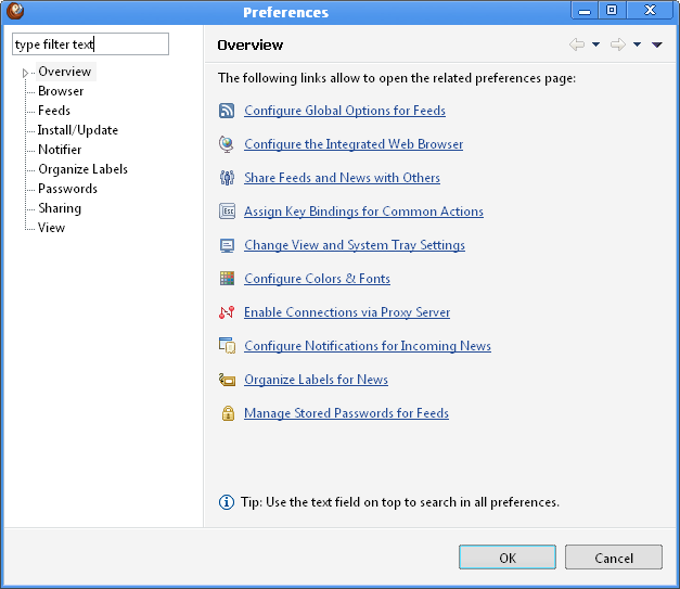Image resolution: width=680 pixels, height=589 pixels.
Task: Expand the Overview tree node arrow
Action: click(25, 72)
